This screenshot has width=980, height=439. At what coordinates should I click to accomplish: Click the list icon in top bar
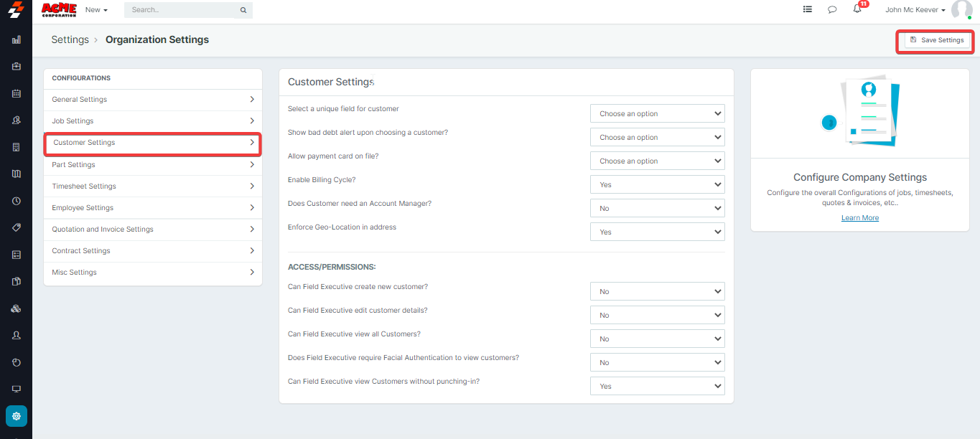click(x=808, y=10)
